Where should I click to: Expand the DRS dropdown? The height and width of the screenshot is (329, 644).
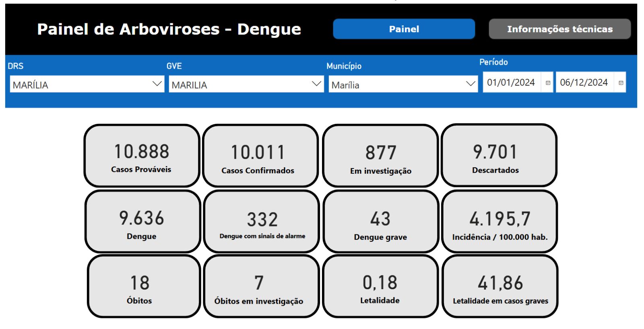[x=157, y=84]
